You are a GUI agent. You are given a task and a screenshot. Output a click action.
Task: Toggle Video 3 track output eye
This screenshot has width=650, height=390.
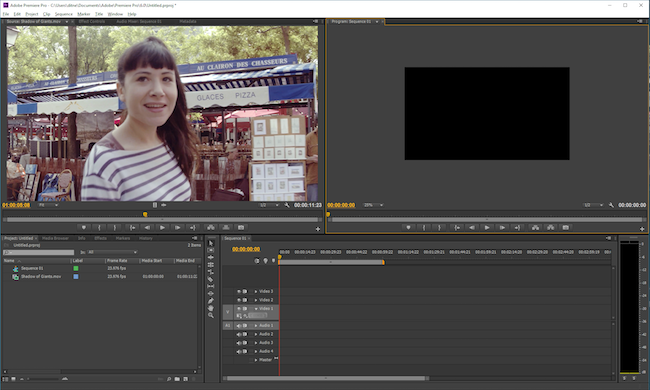239,291
